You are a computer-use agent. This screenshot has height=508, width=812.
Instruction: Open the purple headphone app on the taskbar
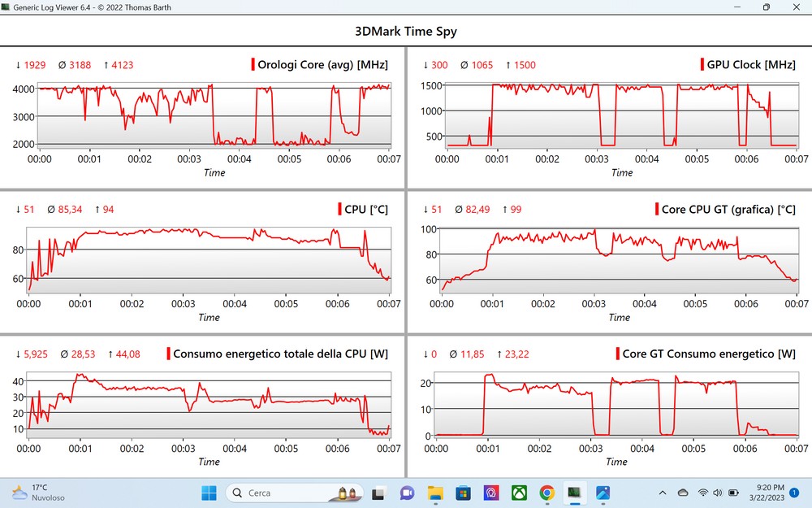coord(491,493)
